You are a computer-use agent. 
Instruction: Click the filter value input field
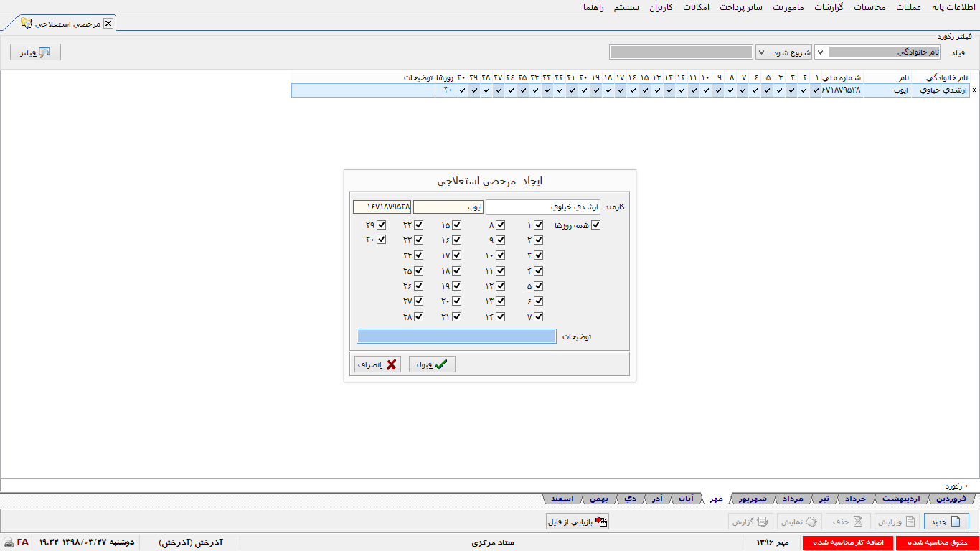(680, 52)
